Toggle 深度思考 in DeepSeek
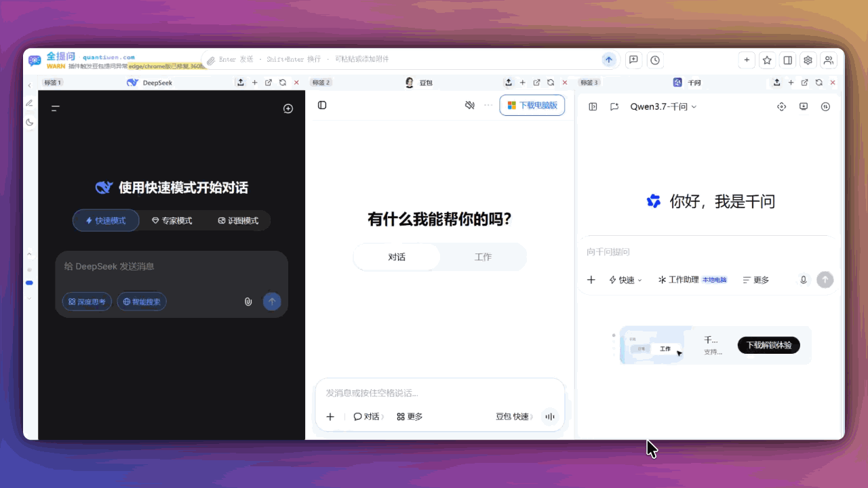 click(87, 302)
